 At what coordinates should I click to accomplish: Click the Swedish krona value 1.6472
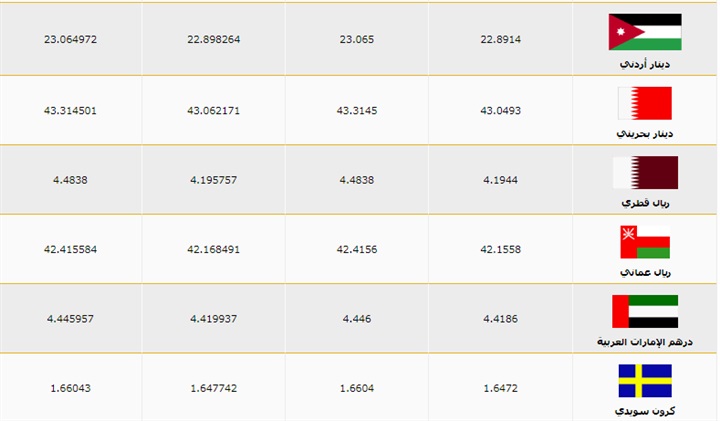coord(500,387)
